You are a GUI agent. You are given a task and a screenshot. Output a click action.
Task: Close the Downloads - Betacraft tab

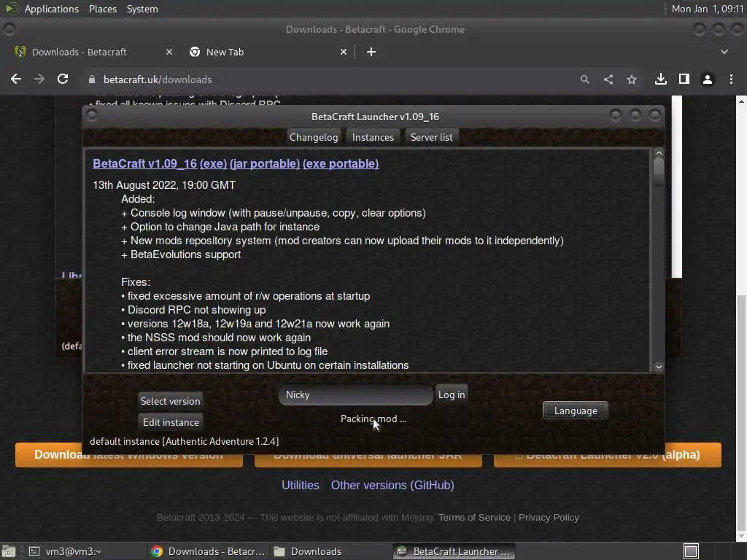coord(169,52)
